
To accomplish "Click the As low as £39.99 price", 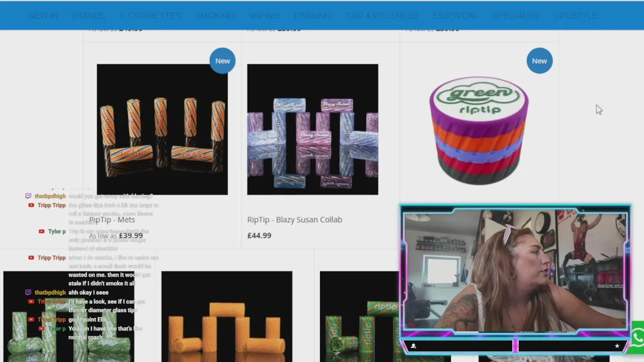I will 116,235.
